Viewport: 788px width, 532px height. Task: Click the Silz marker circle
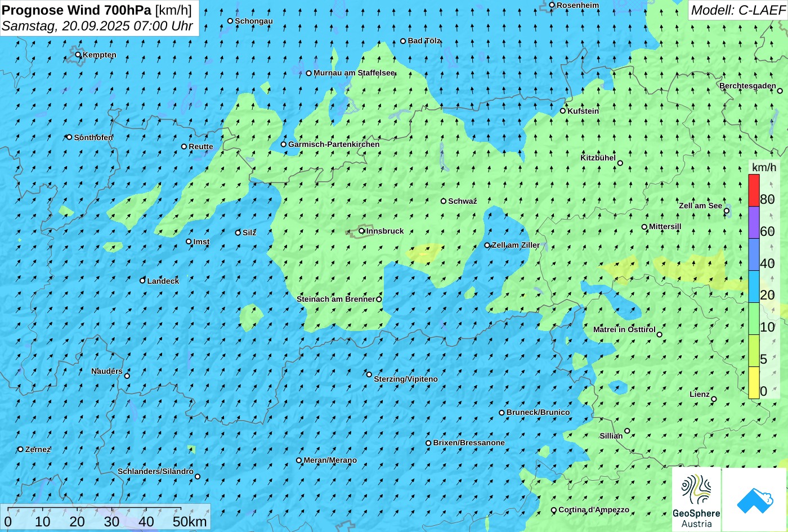pyautogui.click(x=238, y=233)
